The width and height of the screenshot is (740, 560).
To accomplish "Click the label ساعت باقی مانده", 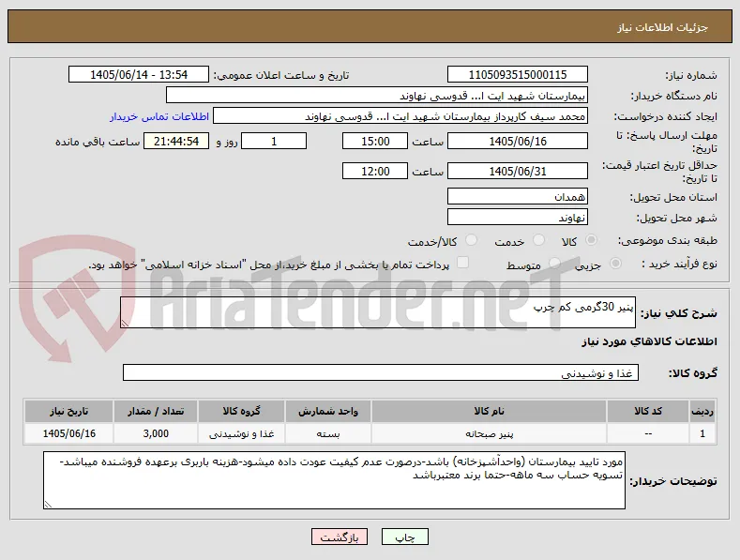I will [98, 142].
